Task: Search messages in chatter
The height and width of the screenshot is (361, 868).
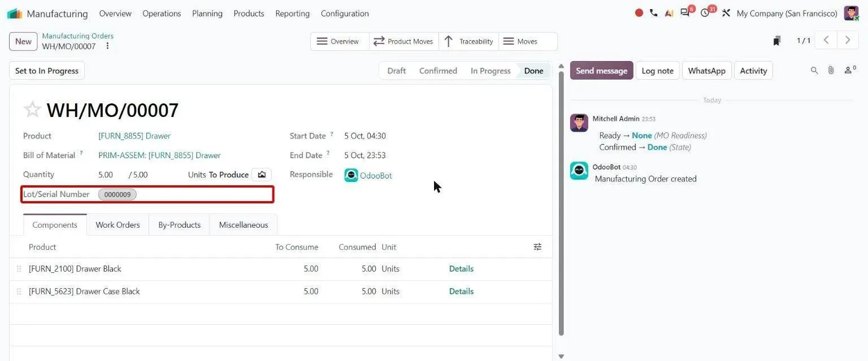Action: (x=814, y=71)
